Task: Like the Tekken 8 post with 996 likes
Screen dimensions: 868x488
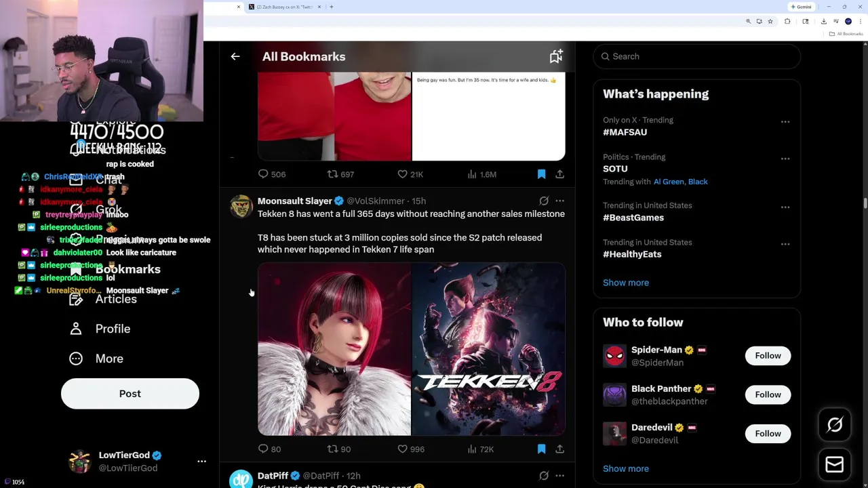Action: pyautogui.click(x=411, y=449)
